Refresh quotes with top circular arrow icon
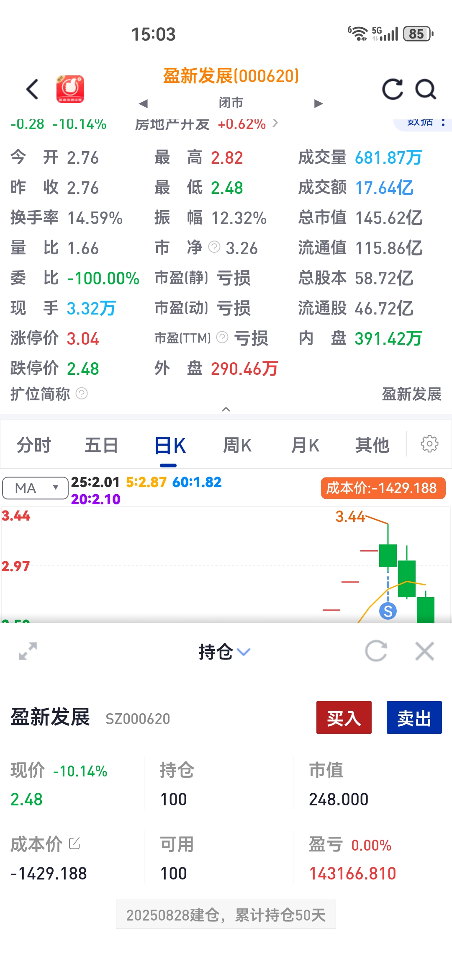 tap(393, 89)
